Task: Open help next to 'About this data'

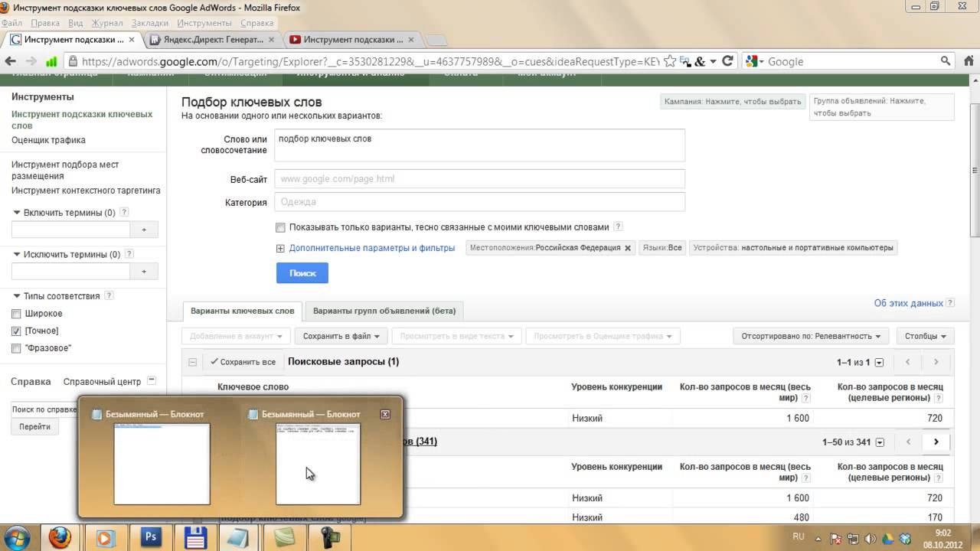Action: [950, 303]
